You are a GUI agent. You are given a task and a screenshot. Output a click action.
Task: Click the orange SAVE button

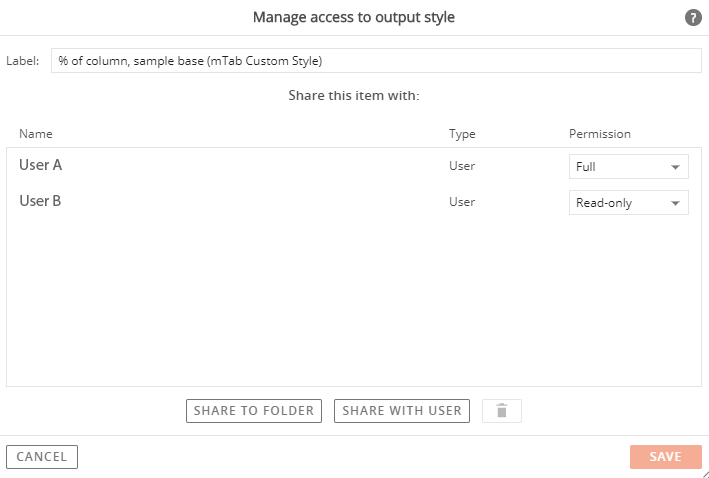666,457
